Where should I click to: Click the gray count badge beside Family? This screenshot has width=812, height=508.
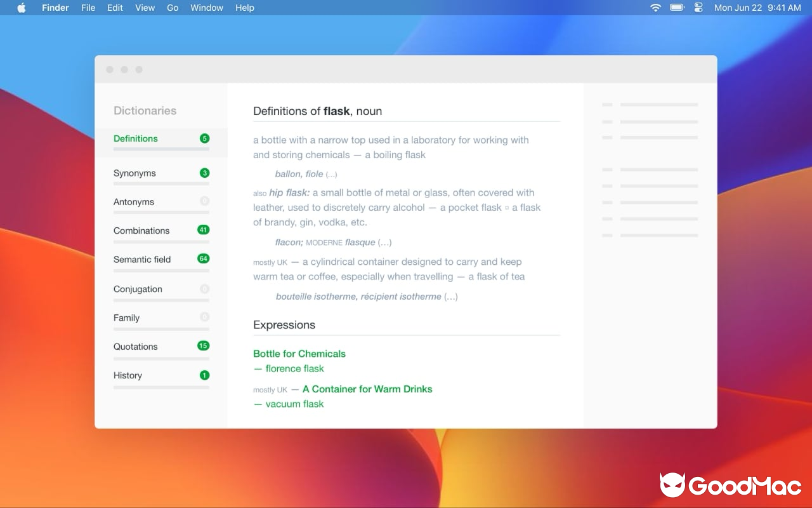[x=204, y=317]
